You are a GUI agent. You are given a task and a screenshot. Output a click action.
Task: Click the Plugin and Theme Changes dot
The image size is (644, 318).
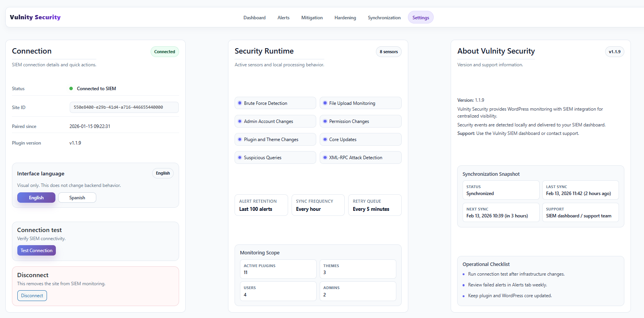240,140
